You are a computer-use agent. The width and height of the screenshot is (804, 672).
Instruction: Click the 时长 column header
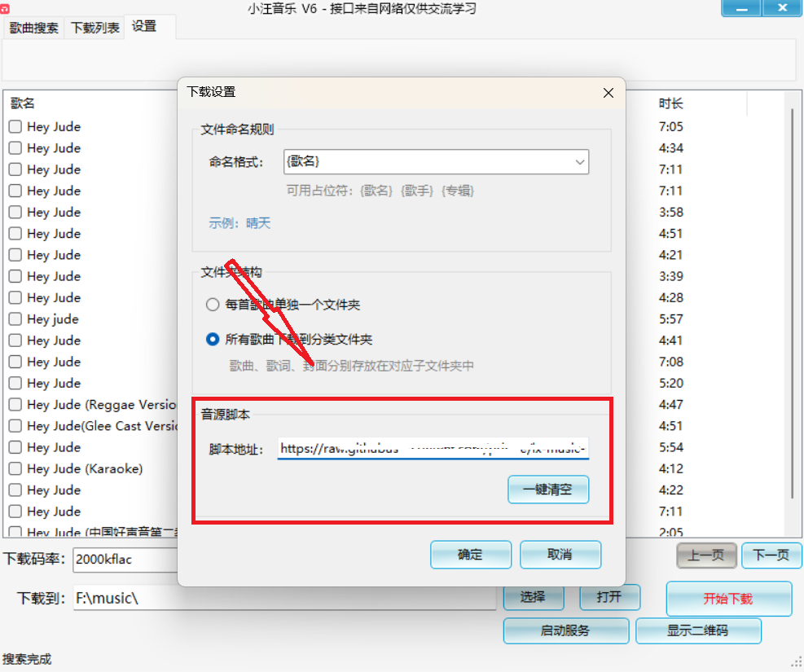[670, 103]
